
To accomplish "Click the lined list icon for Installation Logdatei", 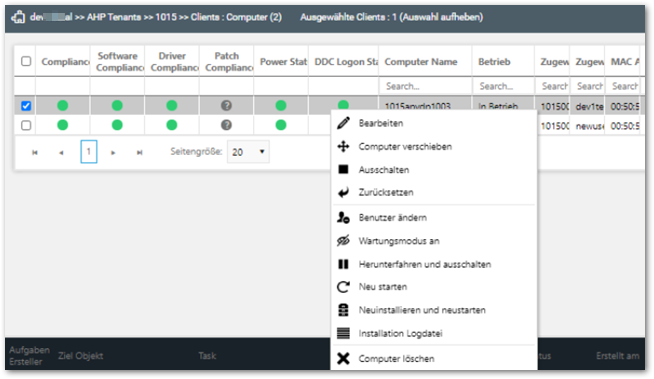I will (343, 333).
